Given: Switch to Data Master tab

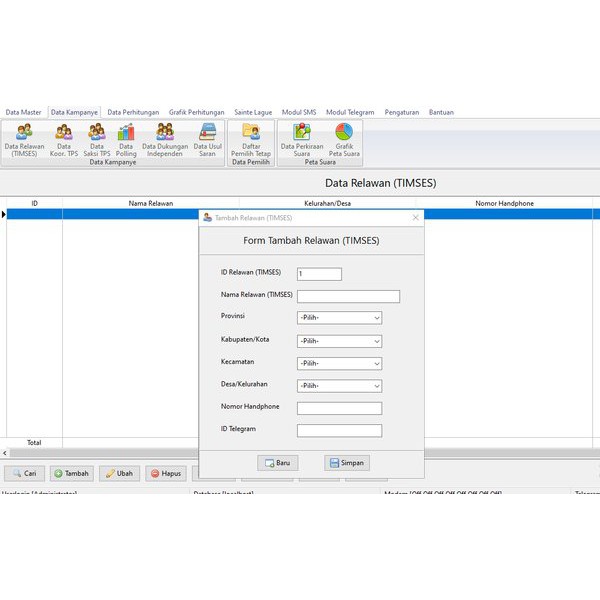Looking at the screenshot, I should point(23,112).
